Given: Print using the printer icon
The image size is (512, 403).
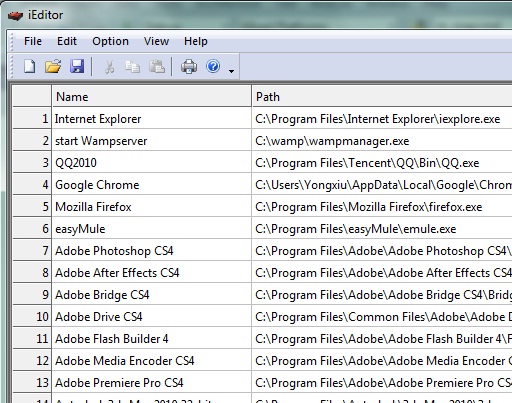Looking at the screenshot, I should click(x=189, y=67).
